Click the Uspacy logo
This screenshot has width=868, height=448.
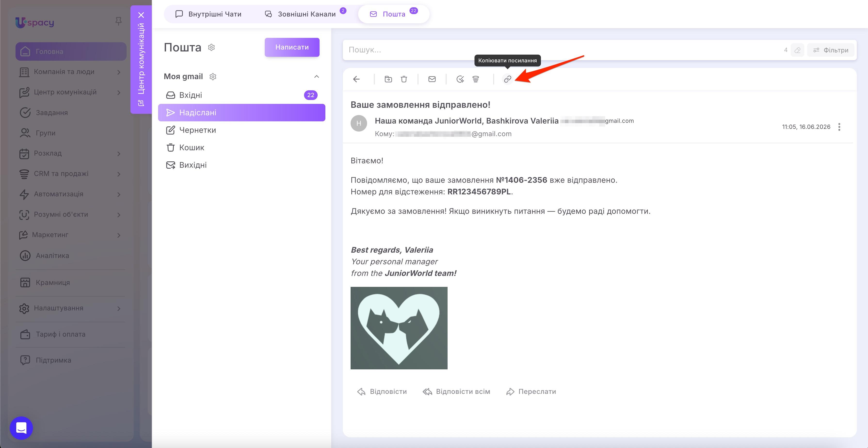(35, 23)
